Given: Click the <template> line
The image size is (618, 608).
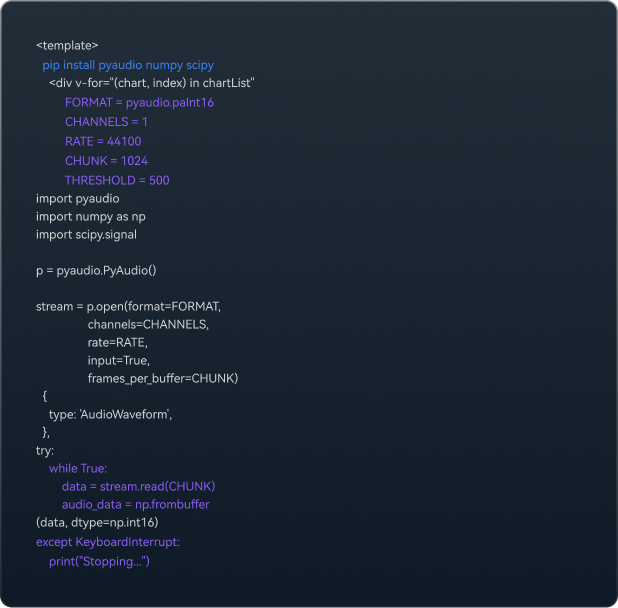Looking at the screenshot, I should (x=67, y=46).
